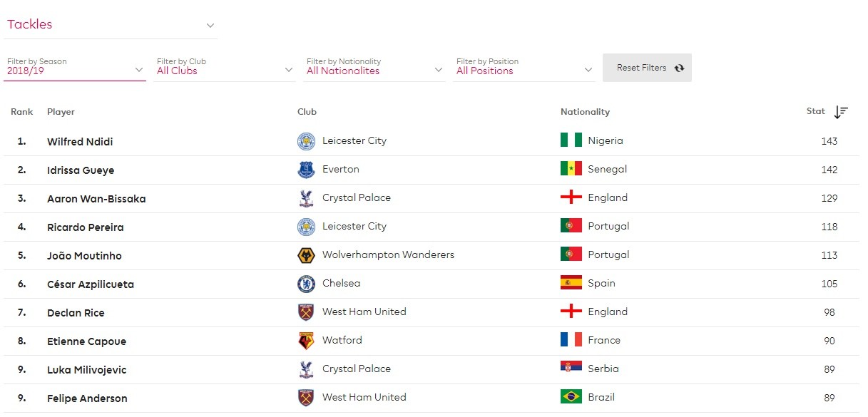Click the Nigeria flag icon
Viewport: 868px width, 417px height.
click(x=571, y=140)
